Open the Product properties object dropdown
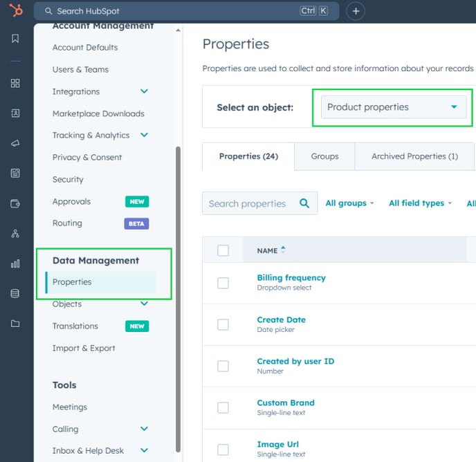Screen dimensions: 476x462 pos(394,107)
